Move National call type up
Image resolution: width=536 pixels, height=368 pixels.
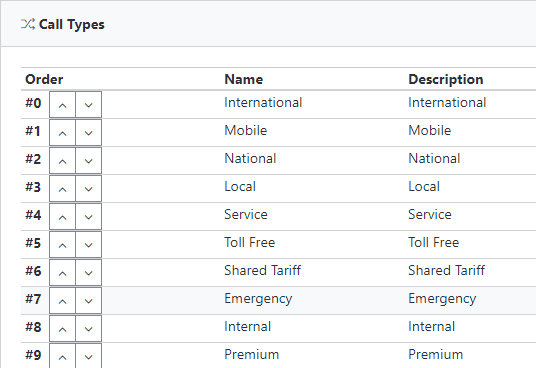[x=63, y=161]
